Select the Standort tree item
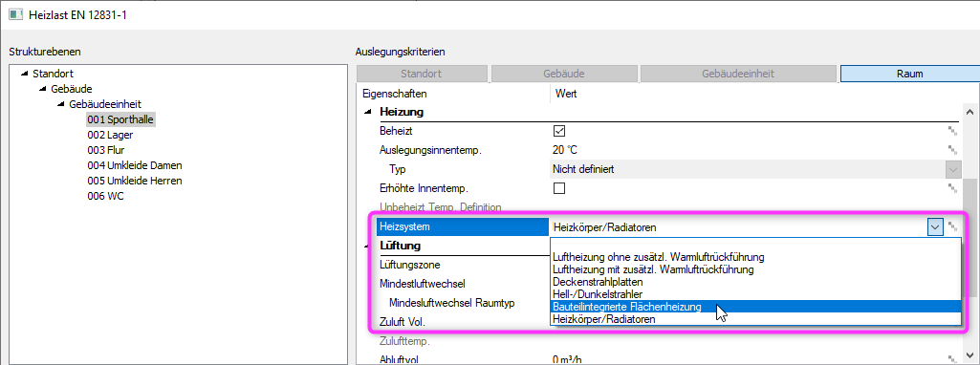 pyautogui.click(x=54, y=74)
